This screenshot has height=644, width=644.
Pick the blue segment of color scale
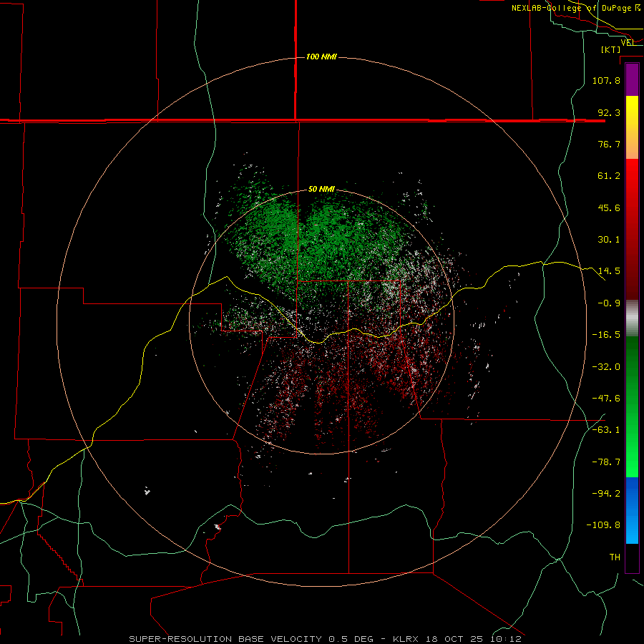[x=632, y=510]
